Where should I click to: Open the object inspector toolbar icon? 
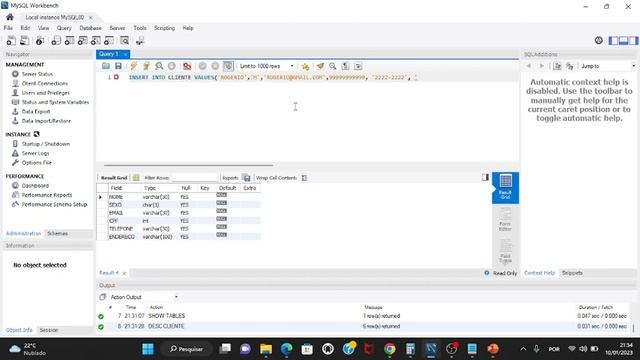40,40
